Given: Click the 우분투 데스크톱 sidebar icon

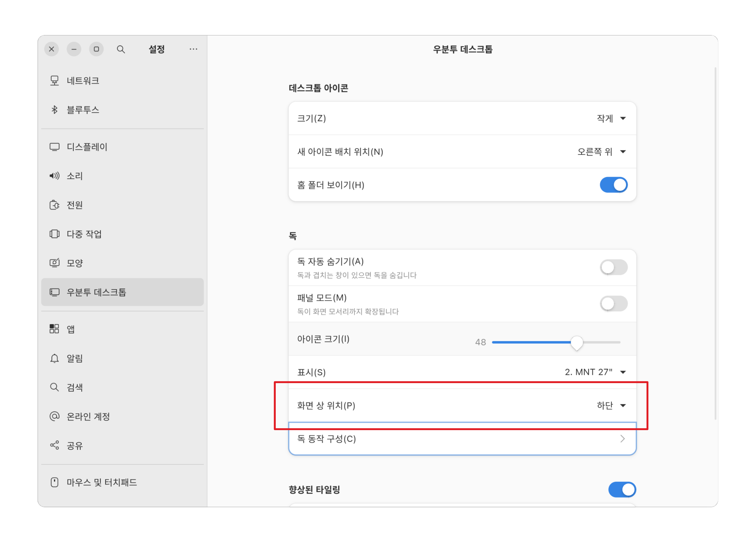Looking at the screenshot, I should (54, 292).
